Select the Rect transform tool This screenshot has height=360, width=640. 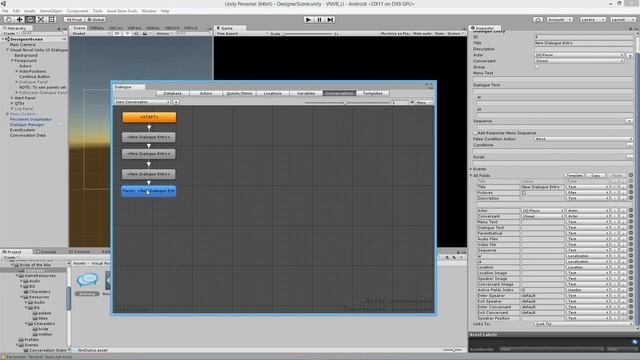point(52,19)
